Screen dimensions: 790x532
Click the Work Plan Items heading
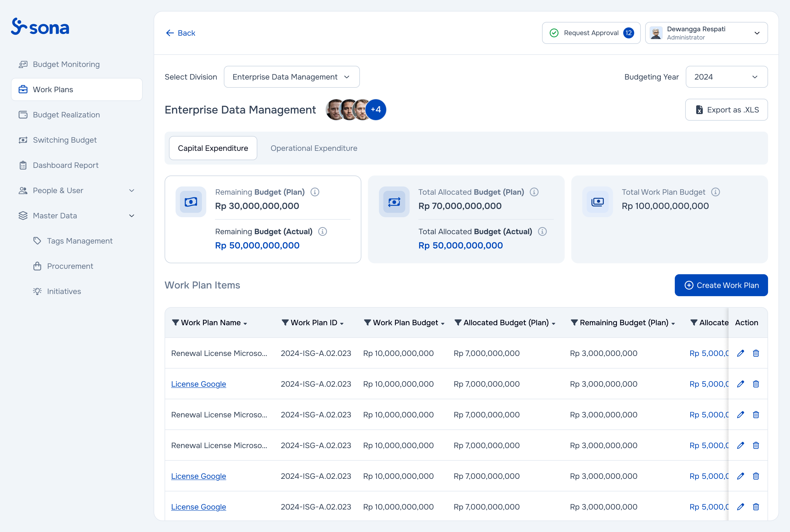click(x=202, y=285)
